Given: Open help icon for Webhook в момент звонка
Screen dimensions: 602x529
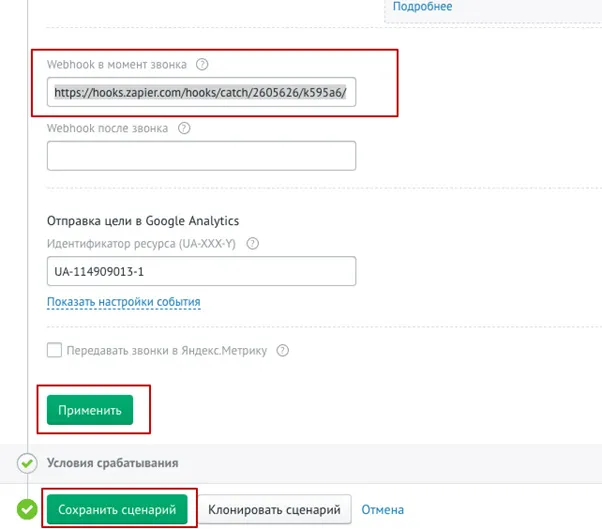Looking at the screenshot, I should (202, 64).
